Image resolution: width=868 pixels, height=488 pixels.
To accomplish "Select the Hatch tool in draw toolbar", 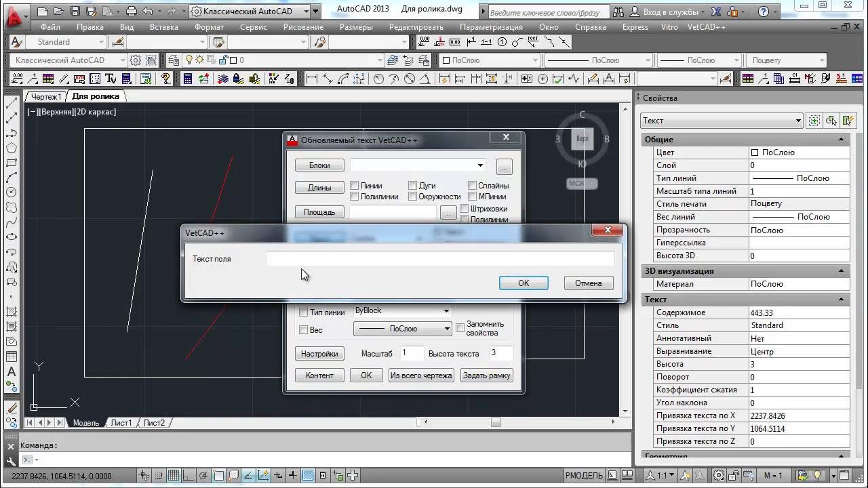I will click(x=11, y=312).
